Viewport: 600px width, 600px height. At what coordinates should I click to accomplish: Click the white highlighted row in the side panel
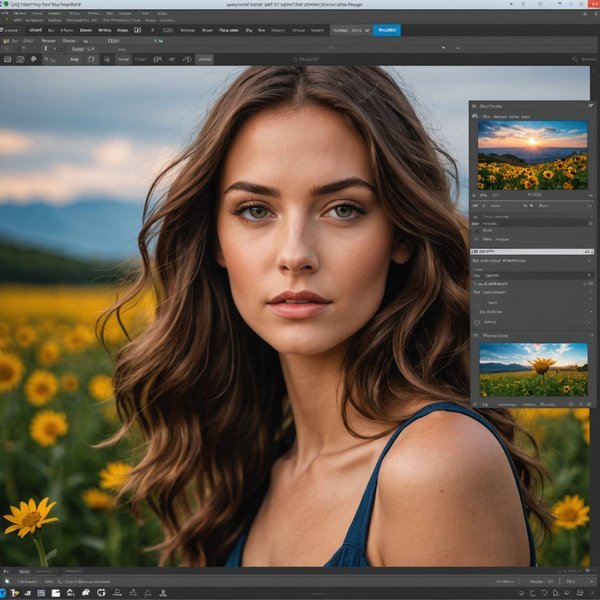(x=532, y=252)
